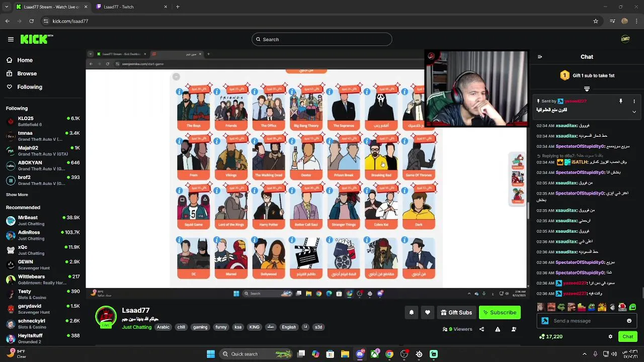Open emoji picker in chat box
Viewport: 644px width, 362px height.
click(629, 321)
